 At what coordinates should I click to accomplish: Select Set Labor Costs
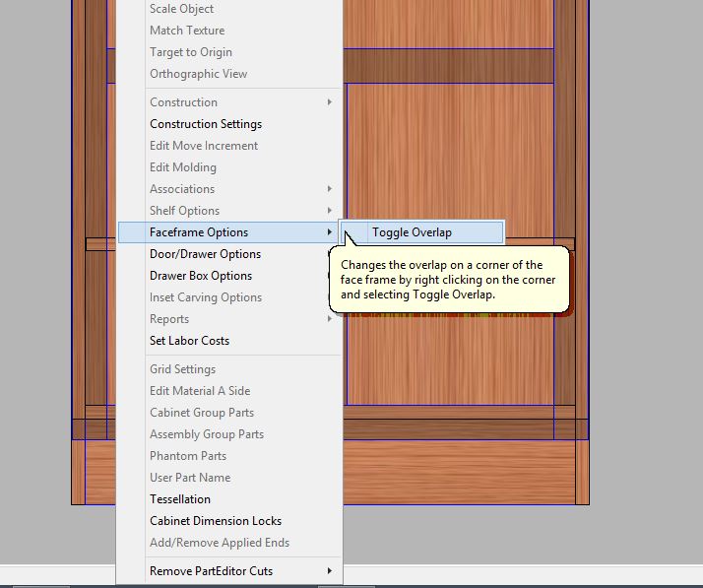(189, 341)
